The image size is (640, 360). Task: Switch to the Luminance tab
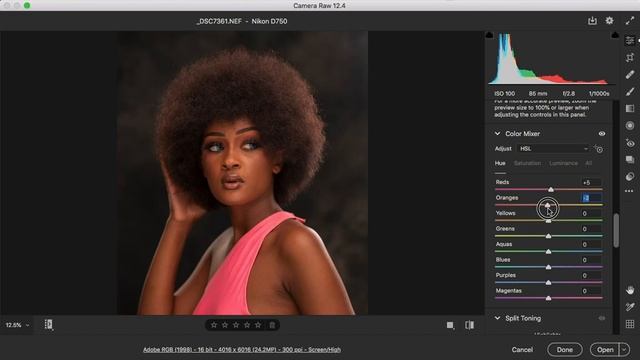pos(563,163)
